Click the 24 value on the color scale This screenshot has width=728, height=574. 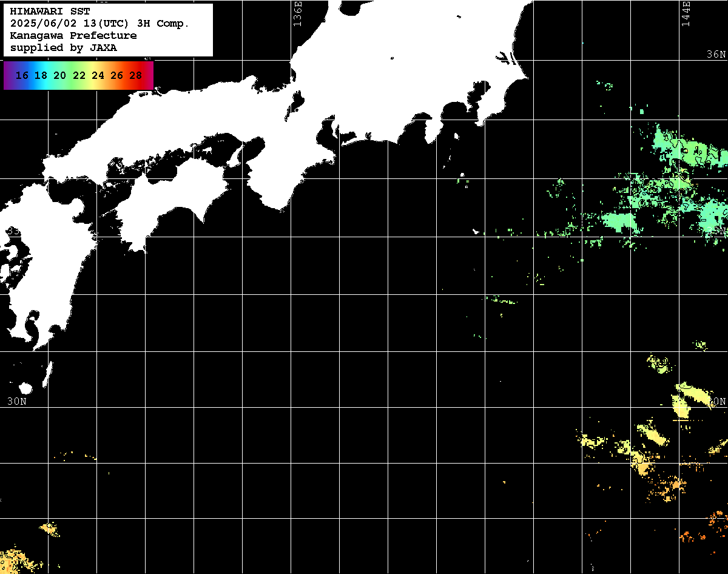[98, 76]
